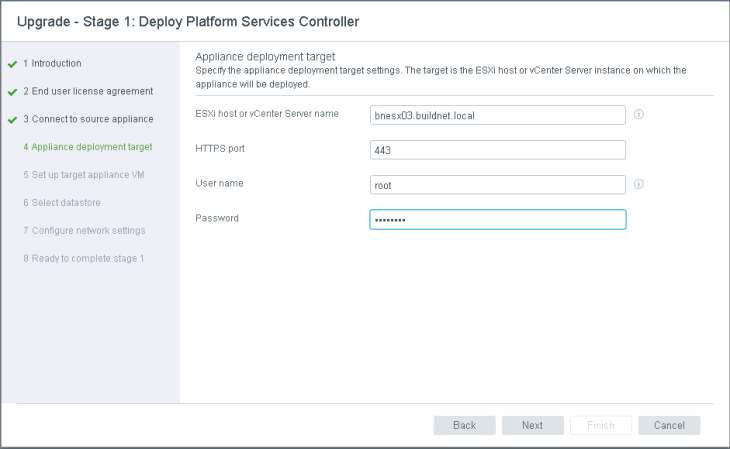Screen dimensions: 730x449
Task: Return to step 3 Connect to source appliance
Action: tap(88, 120)
